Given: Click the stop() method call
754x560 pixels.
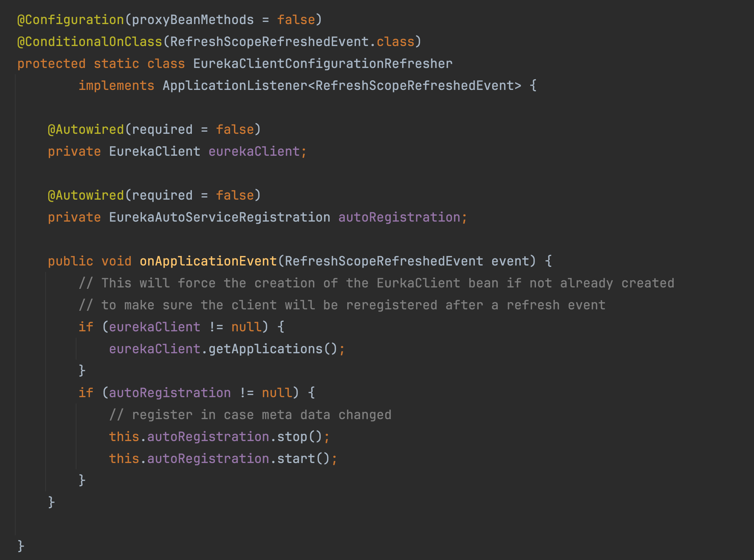Looking at the screenshot, I should pos(299,437).
